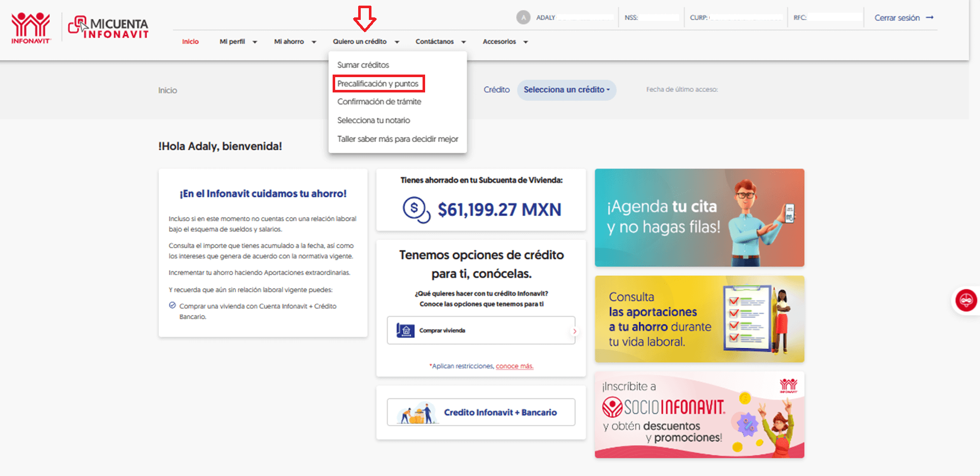This screenshot has width=980, height=476.
Task: Expand the Mi perfil dropdown arrow
Action: [254, 42]
